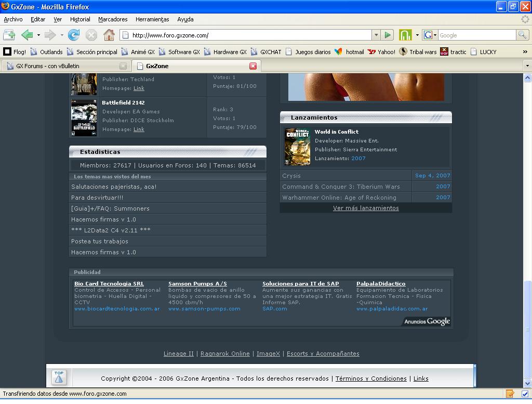Open the home page icon
The height and width of the screenshot is (404, 532).
[x=109, y=35]
